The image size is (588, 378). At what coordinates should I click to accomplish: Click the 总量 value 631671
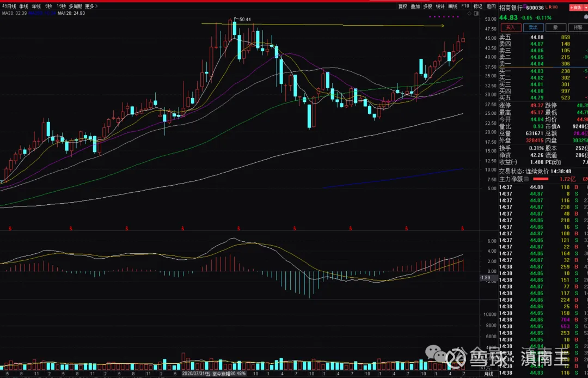click(535, 133)
